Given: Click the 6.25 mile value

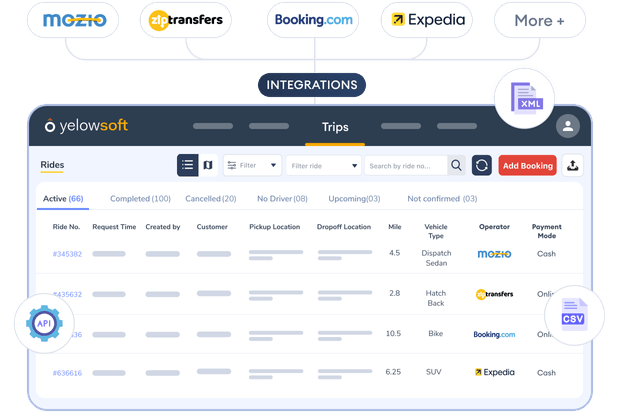Looking at the screenshot, I should coord(393,372).
